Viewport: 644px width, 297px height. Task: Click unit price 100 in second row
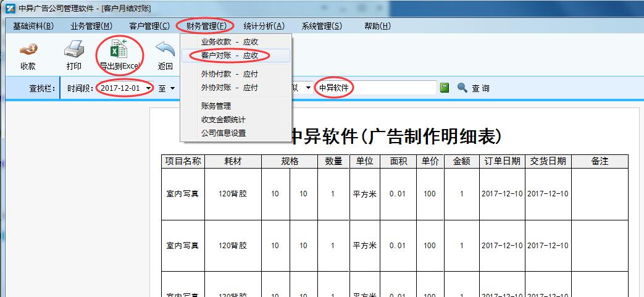pos(430,246)
